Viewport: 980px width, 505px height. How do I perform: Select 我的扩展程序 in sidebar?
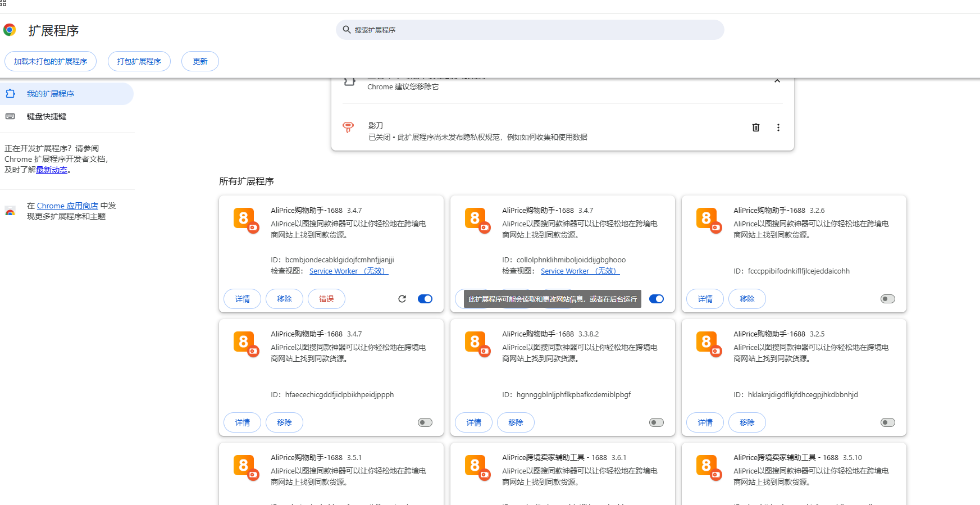[x=51, y=94]
